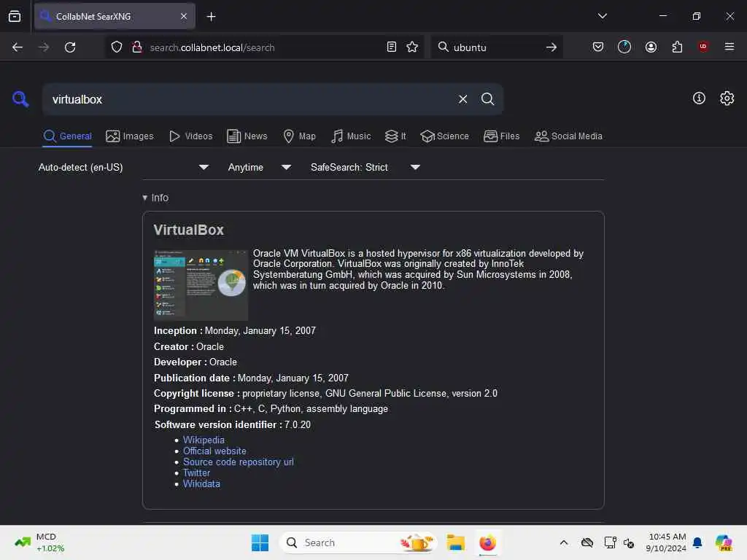
Task: Open the Wikipedia link
Action: (x=204, y=440)
